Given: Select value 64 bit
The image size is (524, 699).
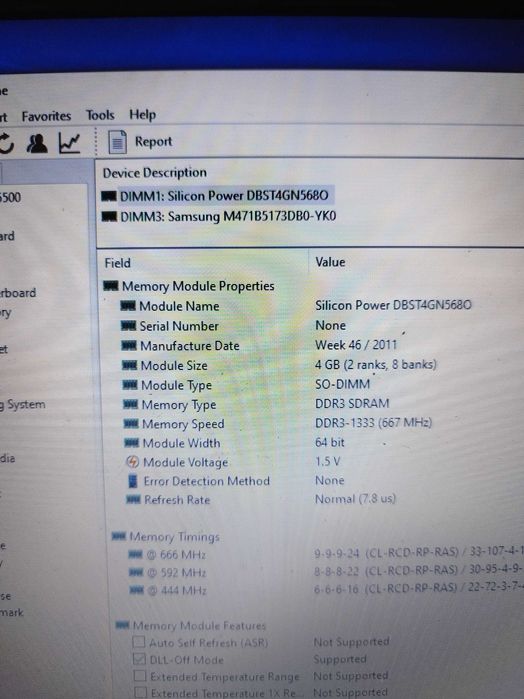Looking at the screenshot, I should (x=330, y=442).
